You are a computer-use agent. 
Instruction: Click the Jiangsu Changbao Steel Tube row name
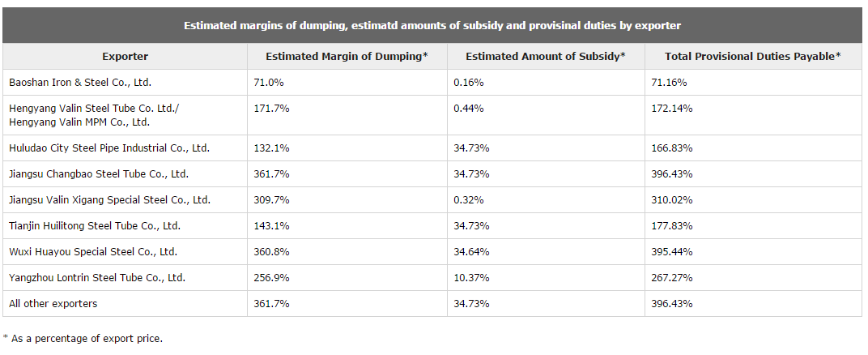point(99,174)
